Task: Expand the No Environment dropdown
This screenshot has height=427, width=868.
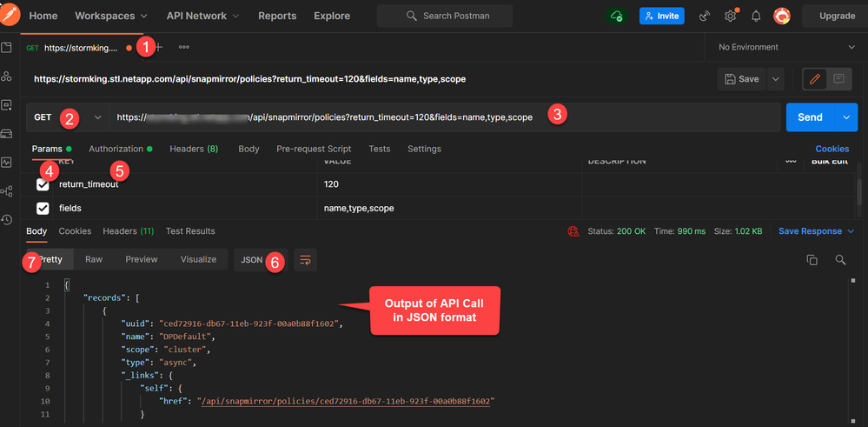Action: tap(786, 47)
